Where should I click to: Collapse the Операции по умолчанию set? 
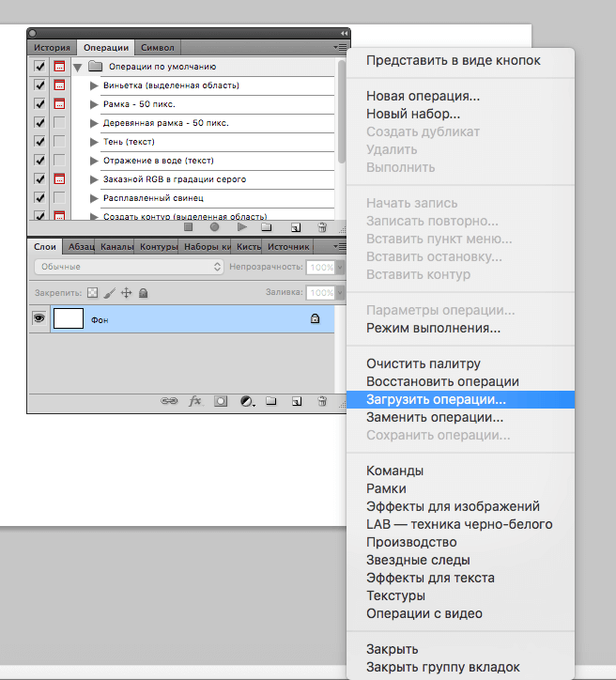pos(78,67)
